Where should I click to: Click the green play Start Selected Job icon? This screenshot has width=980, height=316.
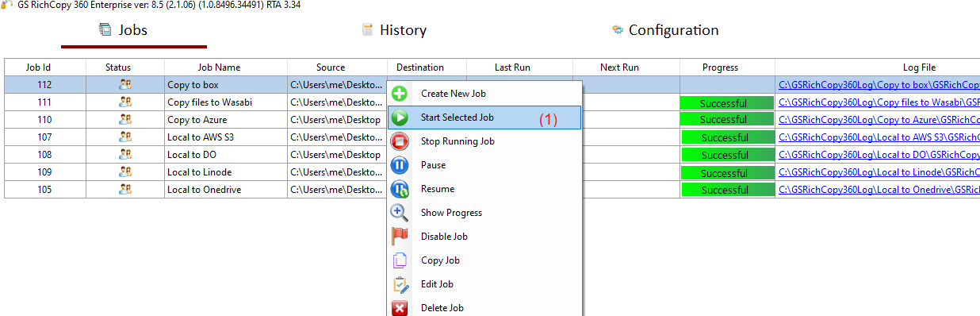point(400,118)
